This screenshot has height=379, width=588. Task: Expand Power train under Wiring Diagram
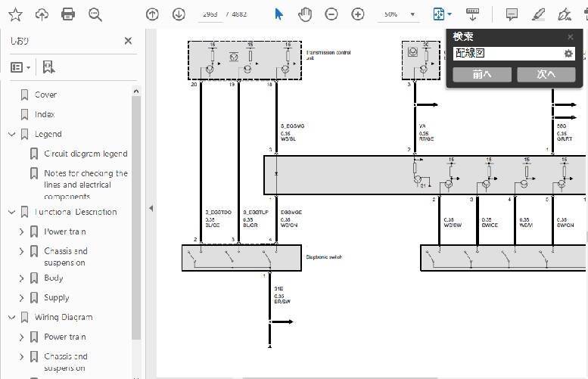tap(22, 337)
